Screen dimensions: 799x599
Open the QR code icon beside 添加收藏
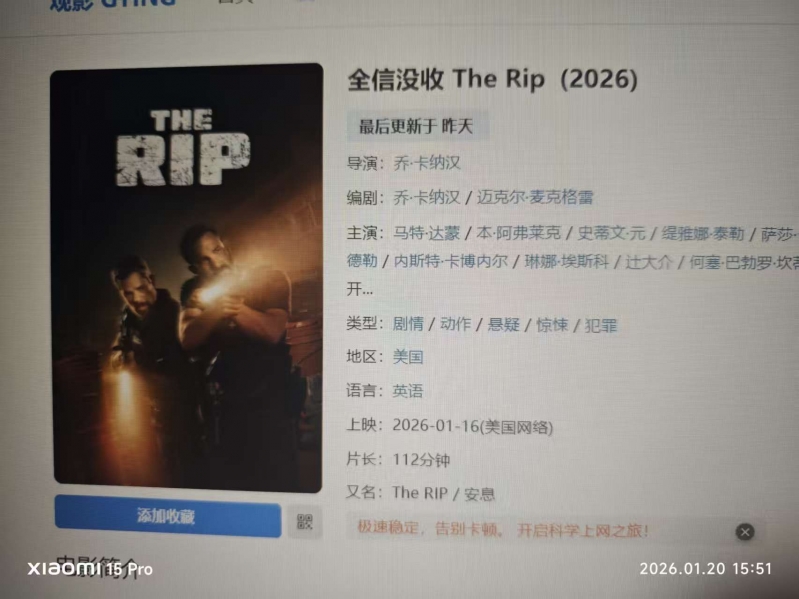pos(305,522)
